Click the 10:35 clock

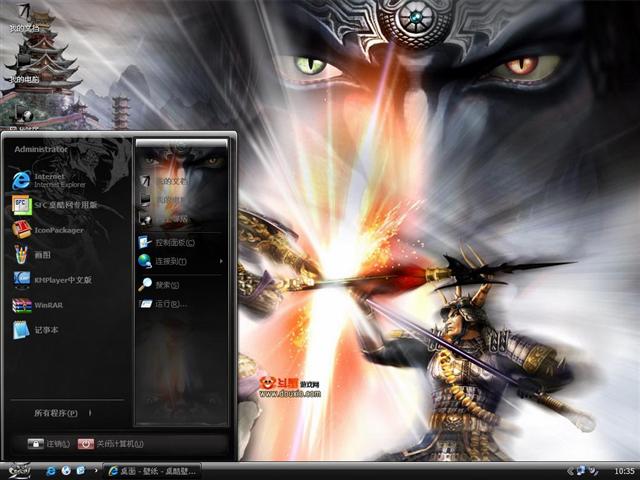[624, 471]
